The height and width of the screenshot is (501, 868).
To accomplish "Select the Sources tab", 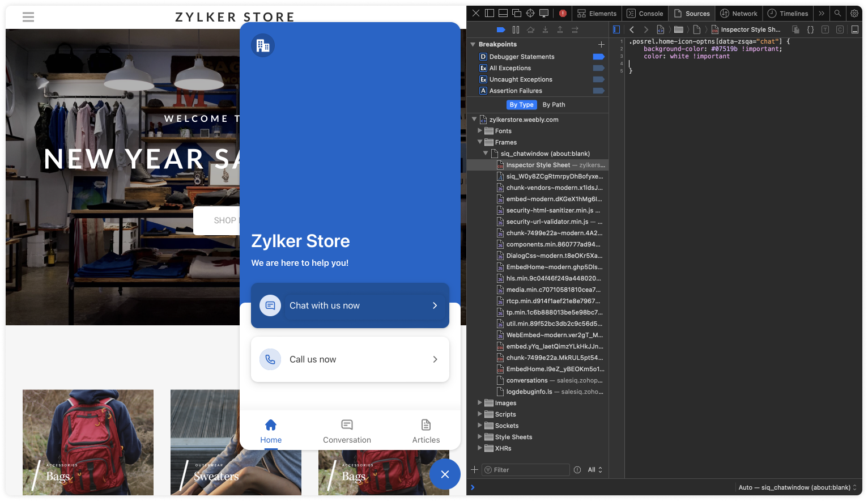I will (x=691, y=14).
